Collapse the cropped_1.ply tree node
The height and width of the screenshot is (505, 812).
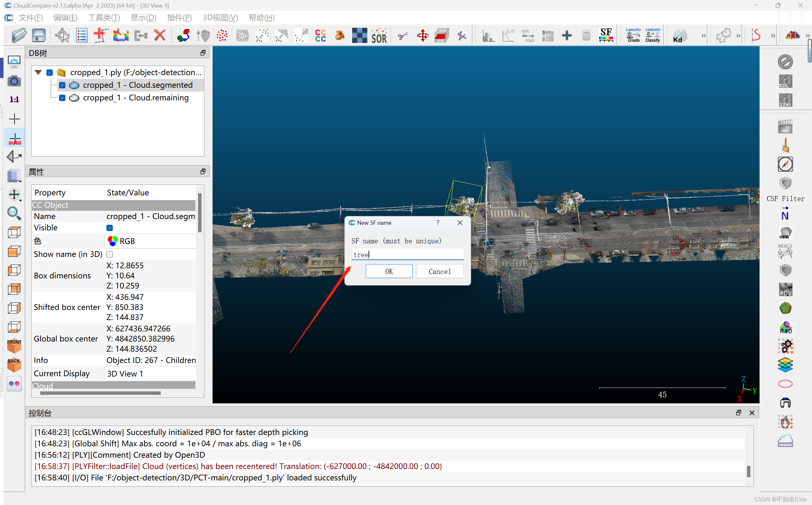[x=39, y=73]
